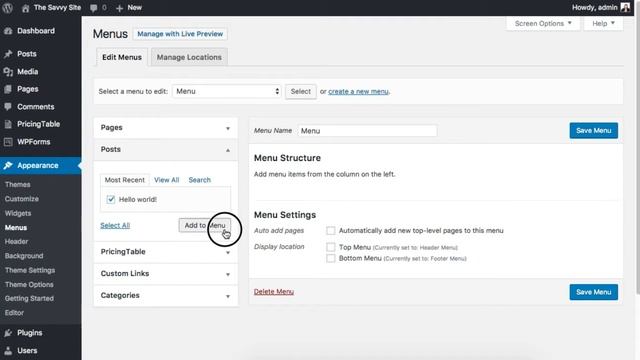Image resolution: width=640 pixels, height=360 pixels.
Task: Click the Delete Menu link
Action: click(x=274, y=292)
